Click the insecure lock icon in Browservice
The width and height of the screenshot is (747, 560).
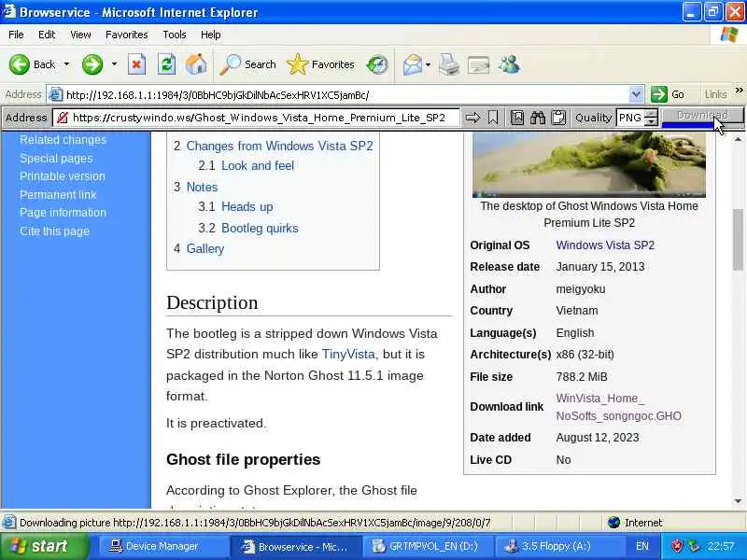click(x=62, y=118)
